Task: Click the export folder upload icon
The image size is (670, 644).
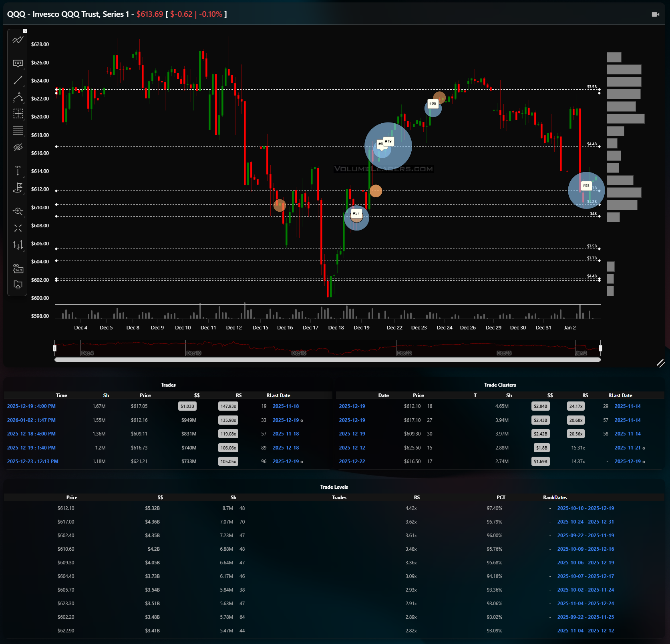Action: (18, 285)
